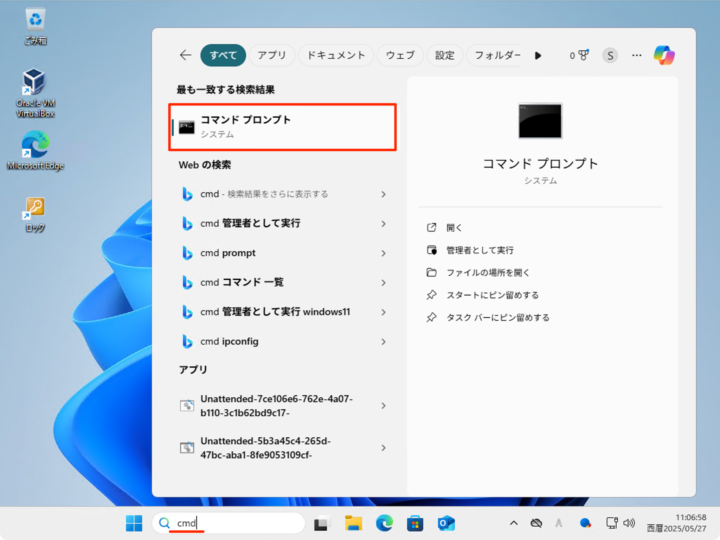This screenshot has height=540, width=720.
Task: Switch to the ウェブ filter tab
Action: pyautogui.click(x=400, y=55)
